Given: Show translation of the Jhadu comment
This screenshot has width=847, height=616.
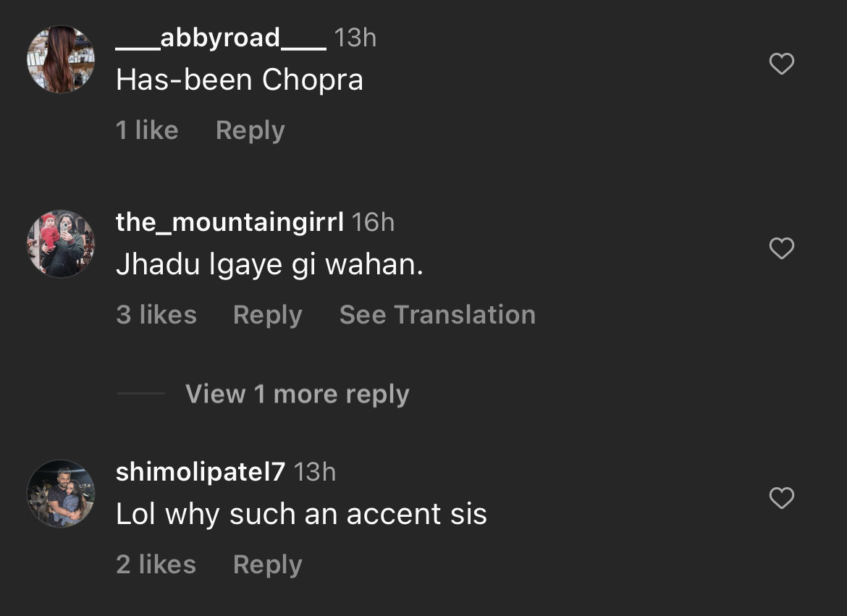Looking at the screenshot, I should [437, 315].
